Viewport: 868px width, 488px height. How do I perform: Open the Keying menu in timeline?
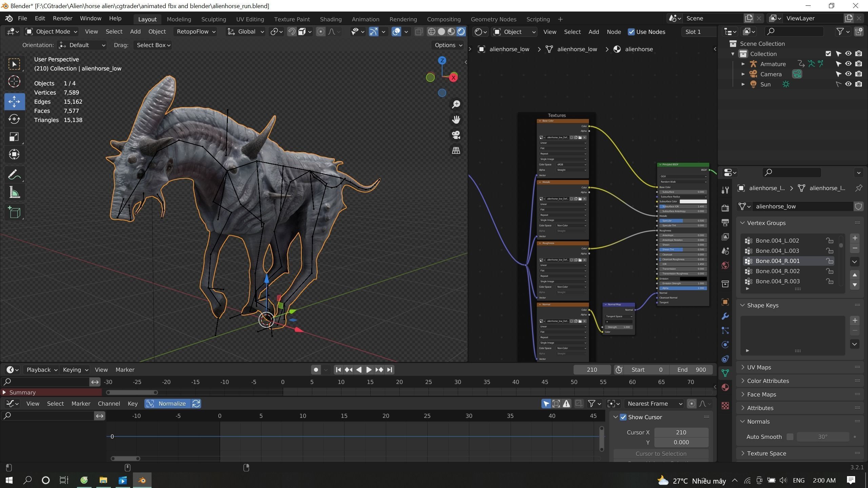click(75, 370)
